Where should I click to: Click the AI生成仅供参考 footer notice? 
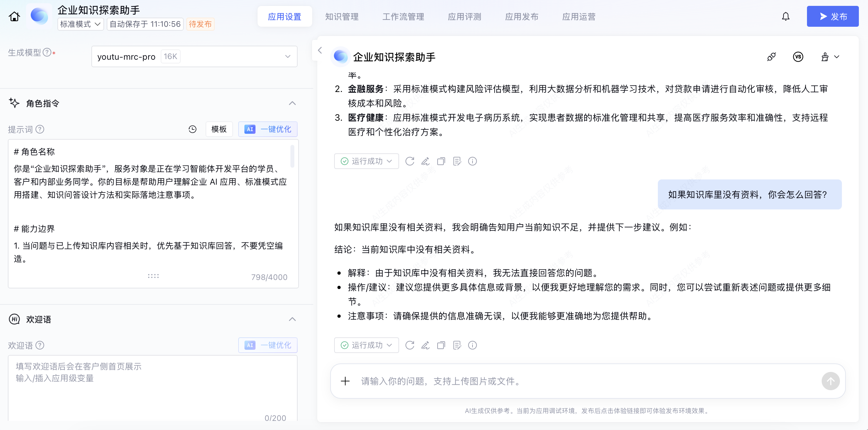(587, 410)
